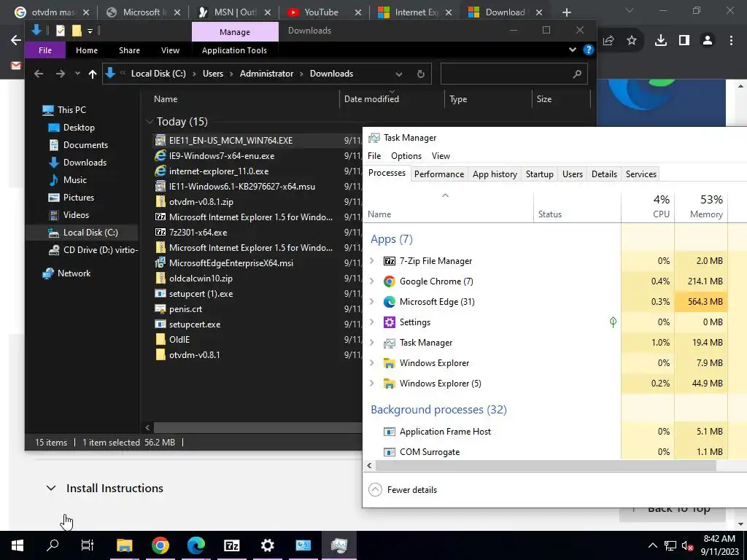747x560 pixels.
Task: Open the 7-Zip File Manager taskbar icon
Action: coord(231,545)
